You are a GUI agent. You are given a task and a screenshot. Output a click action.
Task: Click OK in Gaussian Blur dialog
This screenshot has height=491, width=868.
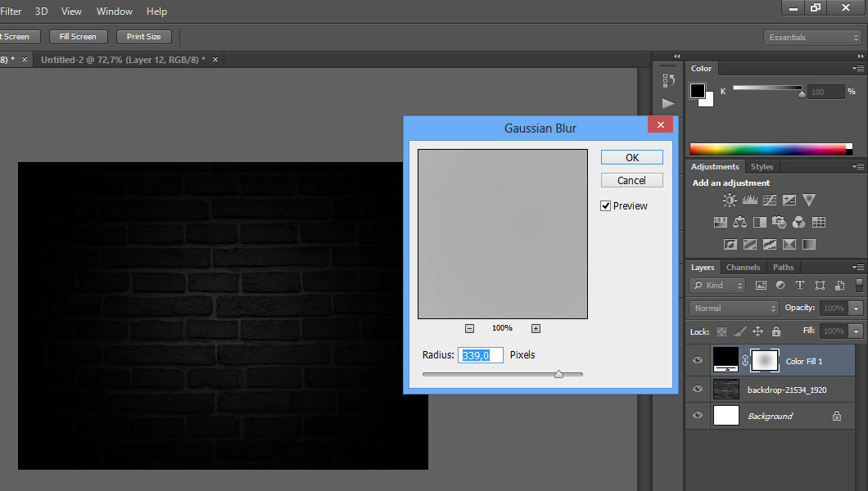[x=631, y=157]
